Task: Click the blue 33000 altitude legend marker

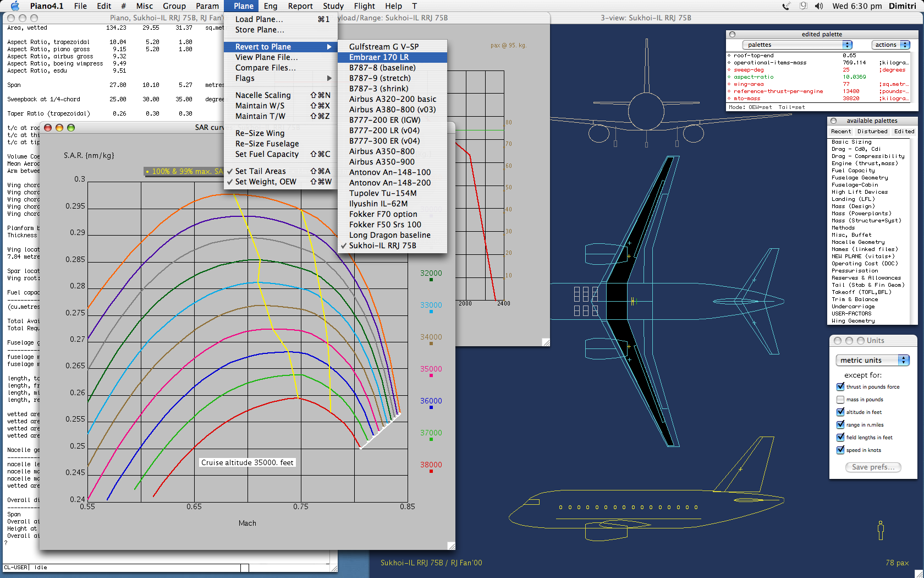Action: click(x=431, y=312)
